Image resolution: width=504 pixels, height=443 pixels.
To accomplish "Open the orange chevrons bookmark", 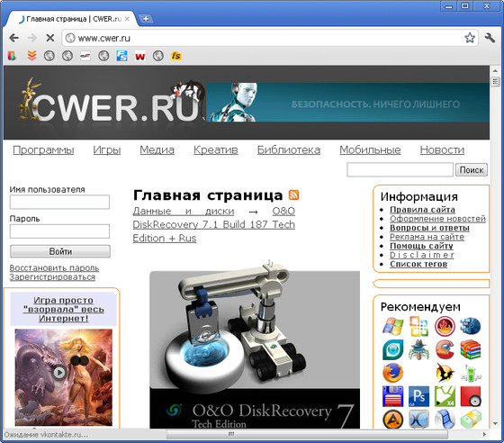I will point(31,56).
